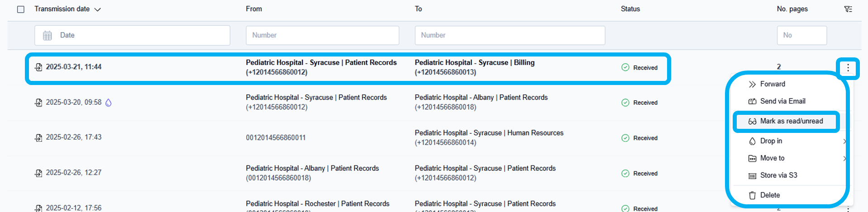Click the Received status icon in 2025-03-20 row
This screenshot has width=868, height=212.
625,103
